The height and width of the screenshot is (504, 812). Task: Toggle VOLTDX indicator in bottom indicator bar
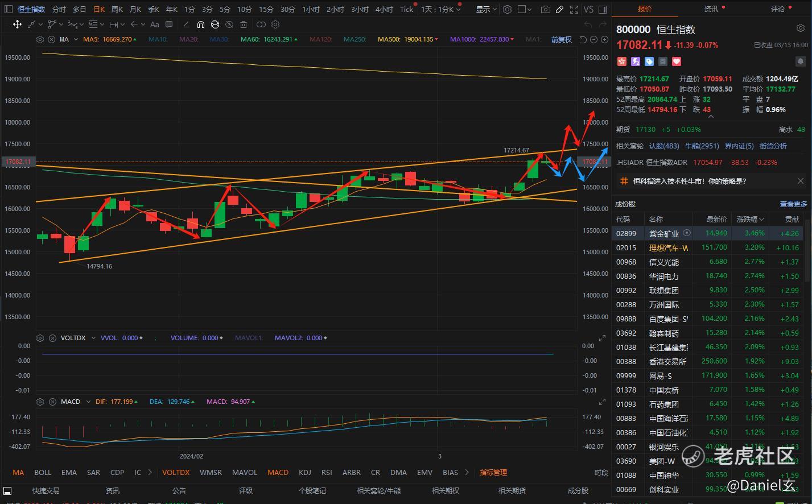tap(176, 472)
